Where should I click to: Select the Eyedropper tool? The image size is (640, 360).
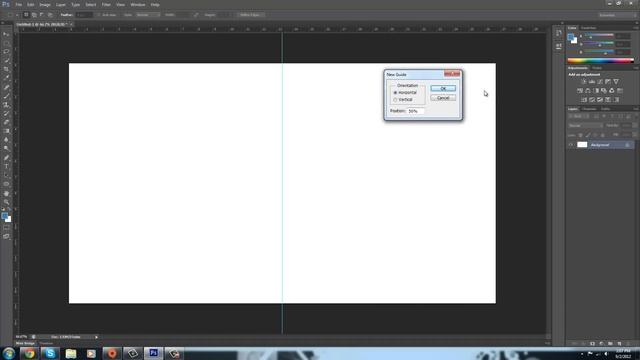[6, 78]
